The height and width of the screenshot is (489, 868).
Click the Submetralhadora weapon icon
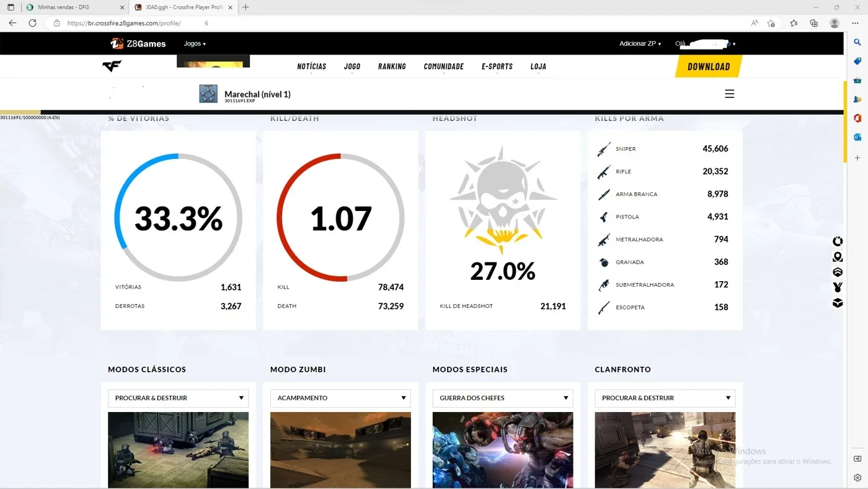[x=604, y=285]
